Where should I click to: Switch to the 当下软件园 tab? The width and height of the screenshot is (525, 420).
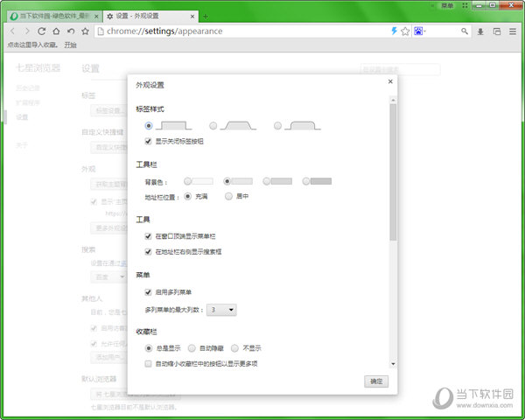click(x=54, y=17)
